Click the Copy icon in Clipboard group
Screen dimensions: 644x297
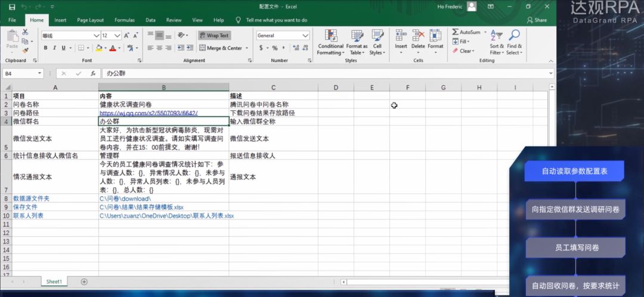pyautogui.click(x=25, y=41)
